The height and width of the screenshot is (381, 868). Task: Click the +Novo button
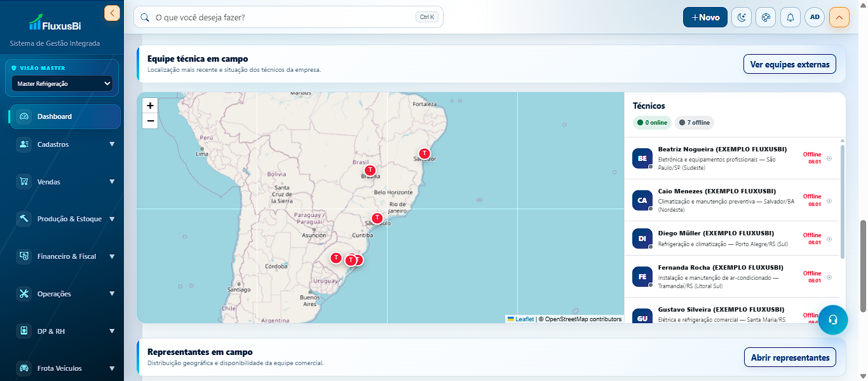705,17
